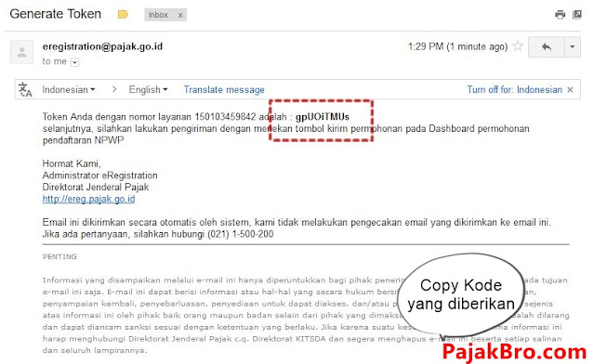This screenshot has height=364, width=594.
Task: Click phone number (021) 1-500-200
Action: 240,234
